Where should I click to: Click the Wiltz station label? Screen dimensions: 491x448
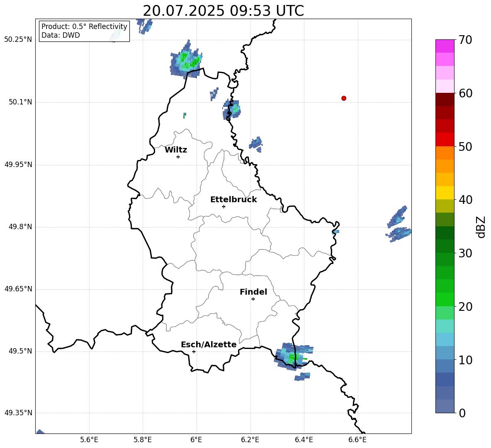click(x=176, y=150)
